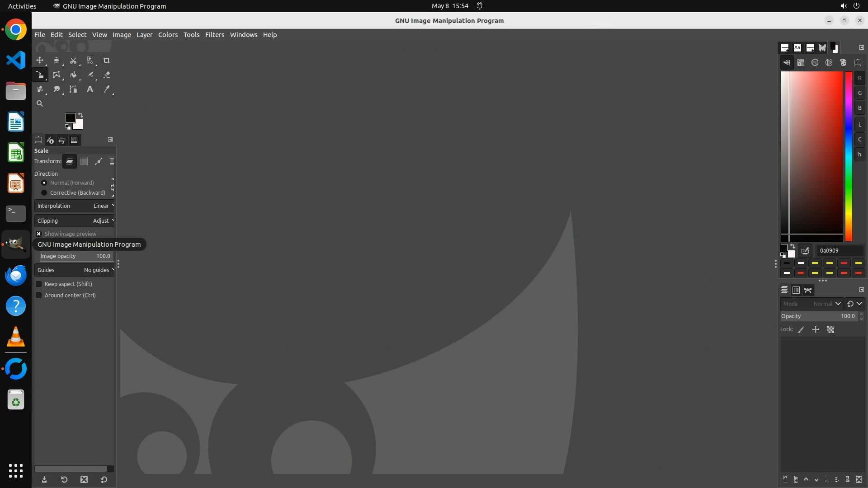Open Thunderbird from the dock

point(16,275)
